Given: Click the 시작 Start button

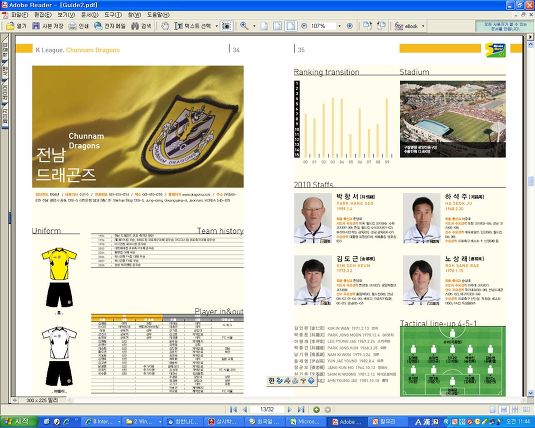Looking at the screenshot, I should click(x=19, y=422).
